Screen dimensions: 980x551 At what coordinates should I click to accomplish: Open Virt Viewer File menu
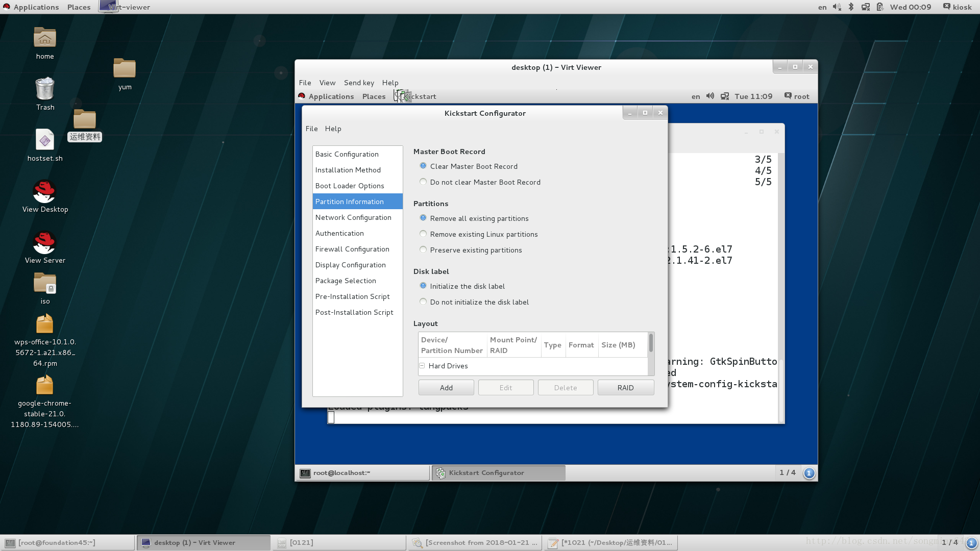point(305,83)
